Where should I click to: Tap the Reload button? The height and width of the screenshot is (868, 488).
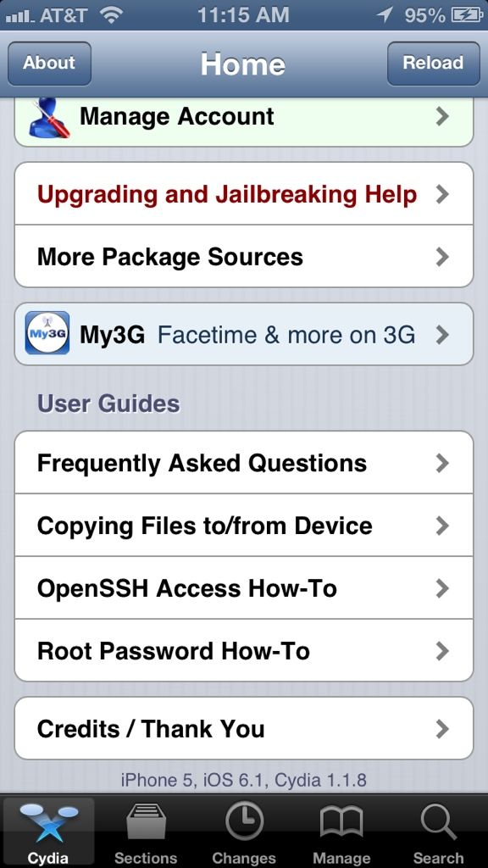[433, 63]
